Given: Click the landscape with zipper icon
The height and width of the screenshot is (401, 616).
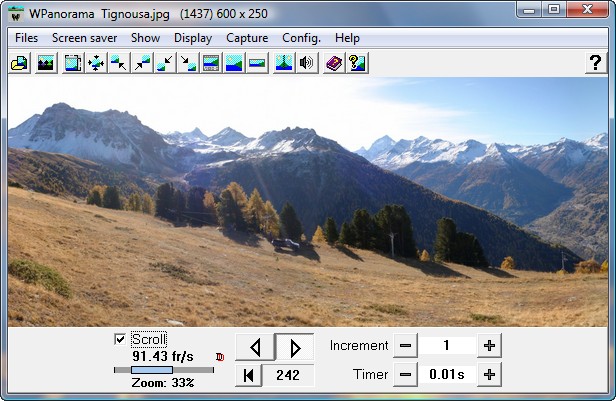Looking at the screenshot, I should tap(284, 63).
